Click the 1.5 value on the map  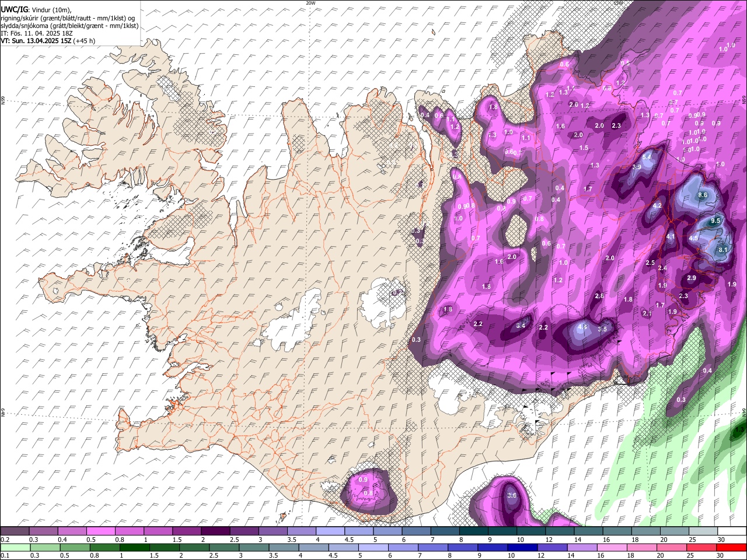coord(584,148)
